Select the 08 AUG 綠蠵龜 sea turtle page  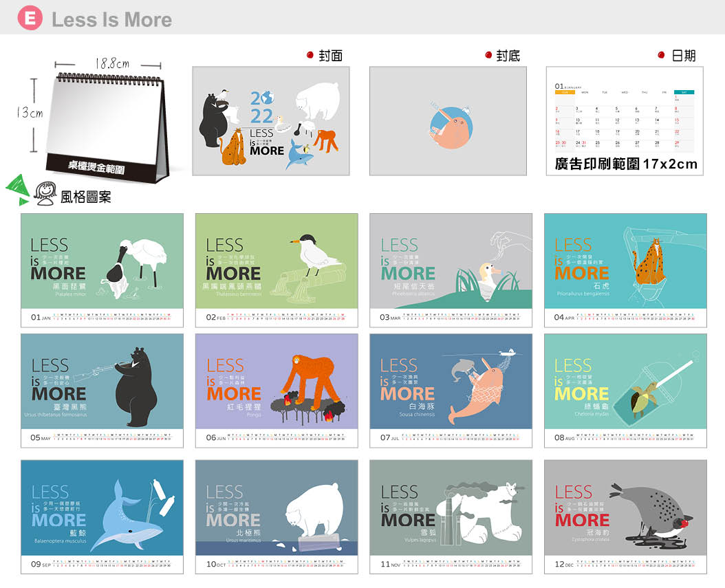pyautogui.click(x=625, y=390)
